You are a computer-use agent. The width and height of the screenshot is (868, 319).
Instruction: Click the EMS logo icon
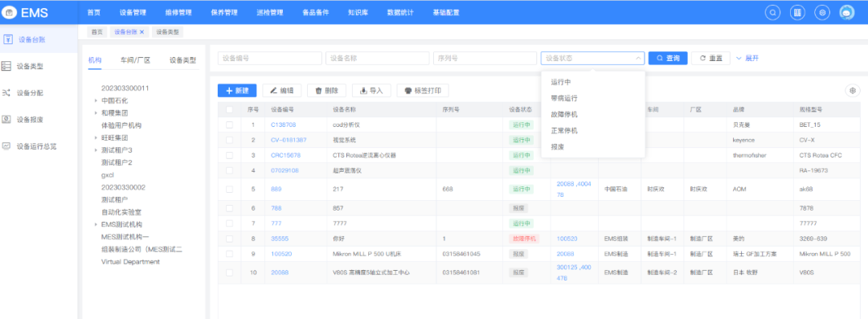10,12
